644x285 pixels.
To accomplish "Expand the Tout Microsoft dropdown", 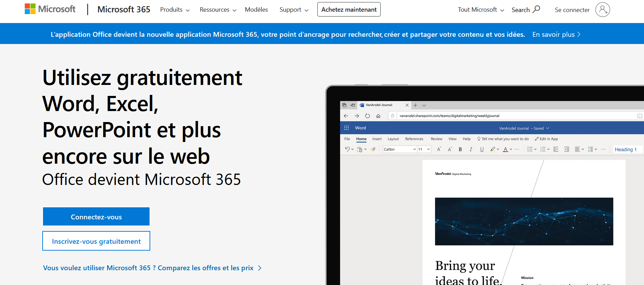I will click(x=481, y=10).
